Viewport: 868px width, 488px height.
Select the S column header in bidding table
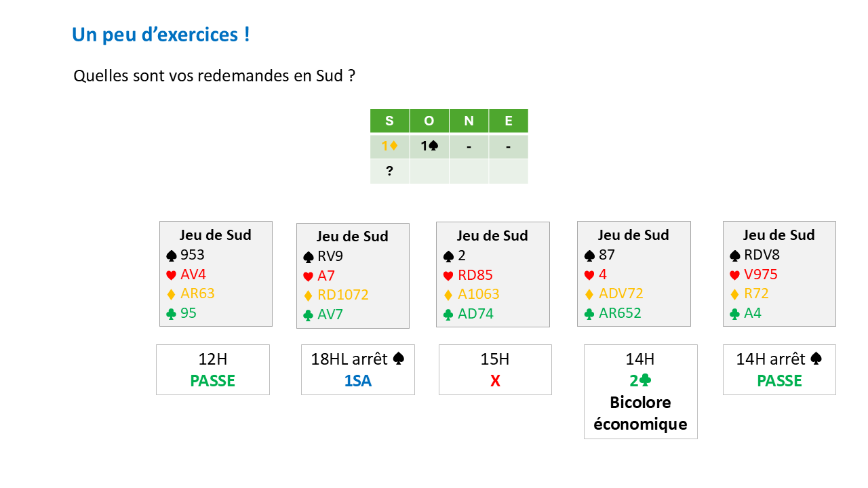389,121
